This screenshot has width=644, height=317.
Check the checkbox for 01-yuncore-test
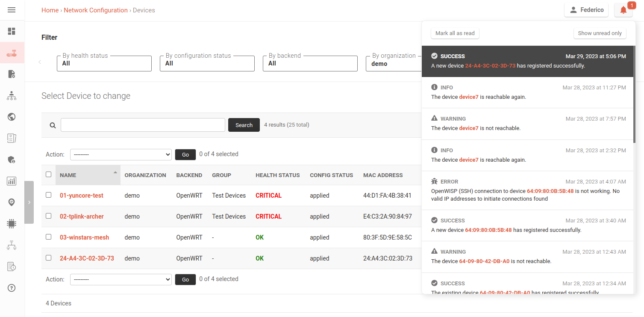click(x=48, y=195)
